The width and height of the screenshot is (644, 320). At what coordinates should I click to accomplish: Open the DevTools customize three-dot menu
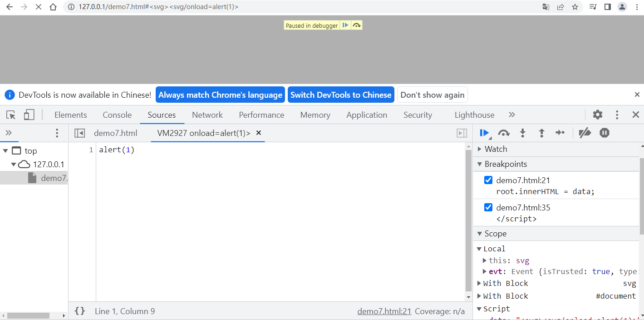(617, 115)
